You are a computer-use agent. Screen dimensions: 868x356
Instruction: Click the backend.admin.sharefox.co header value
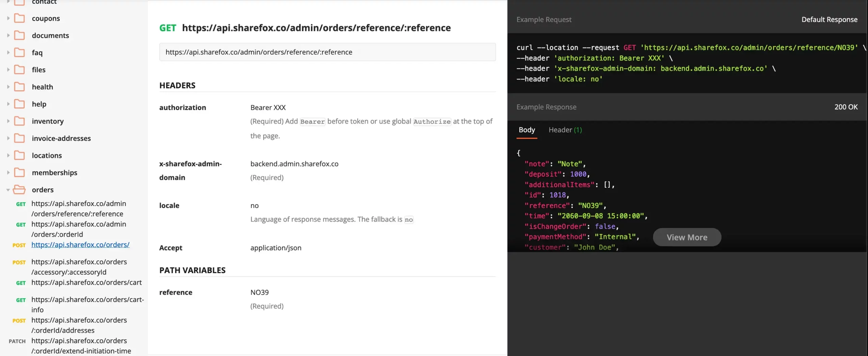tap(294, 164)
